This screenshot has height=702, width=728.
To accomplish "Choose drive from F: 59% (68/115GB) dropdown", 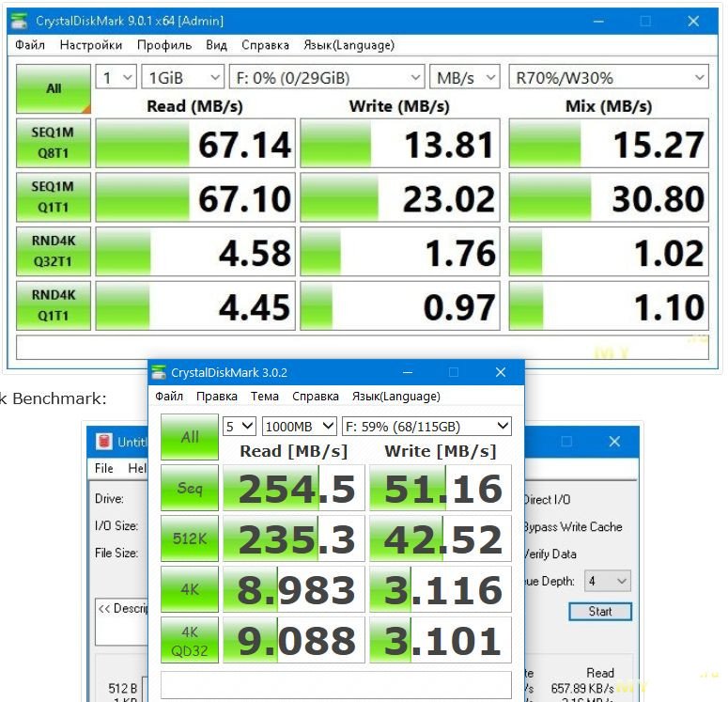I will (x=426, y=426).
